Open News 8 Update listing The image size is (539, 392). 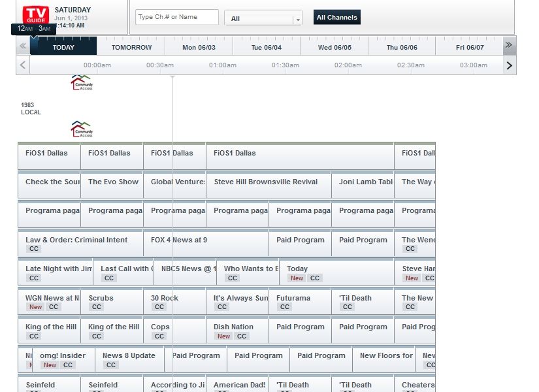[x=129, y=359]
